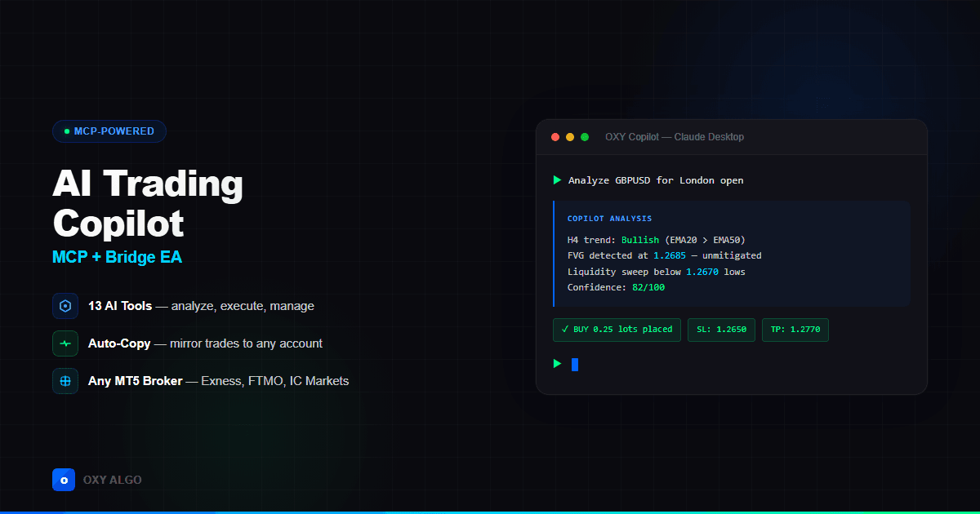Click the Auto-Copy pulse icon

[x=65, y=343]
